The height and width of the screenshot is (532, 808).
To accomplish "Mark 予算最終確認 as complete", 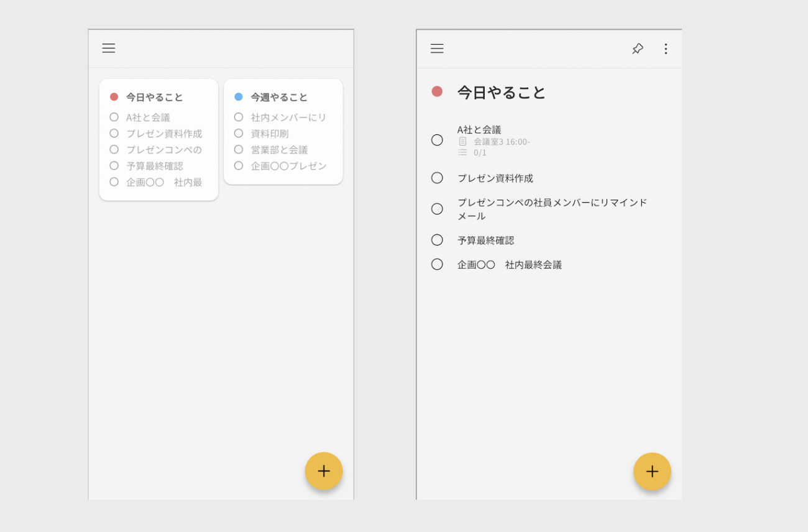I will 437,240.
